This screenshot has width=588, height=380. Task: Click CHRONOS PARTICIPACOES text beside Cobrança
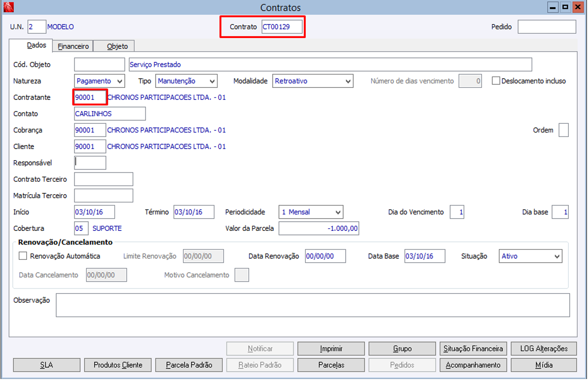(167, 130)
